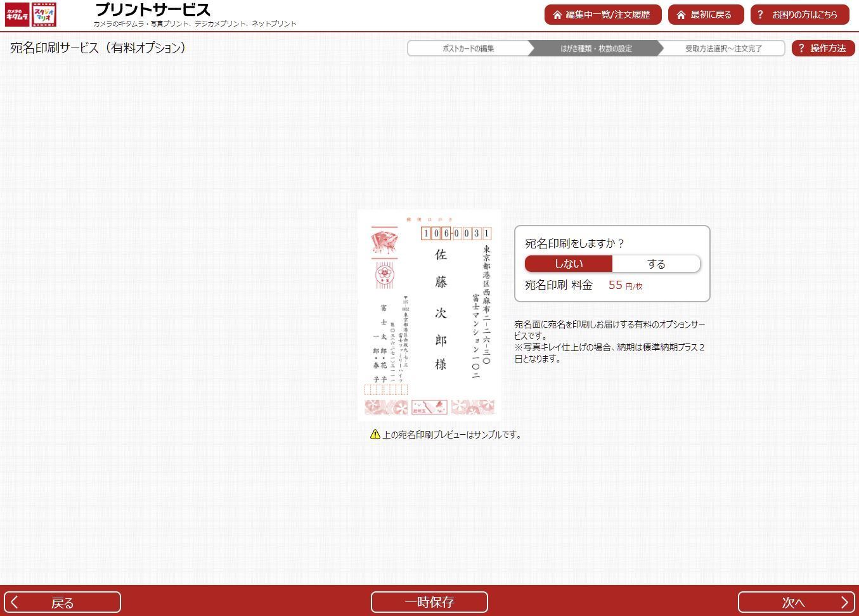The height and width of the screenshot is (616, 859).
Task: Select はがき種類・枚数の設定 step
Action: tap(595, 48)
